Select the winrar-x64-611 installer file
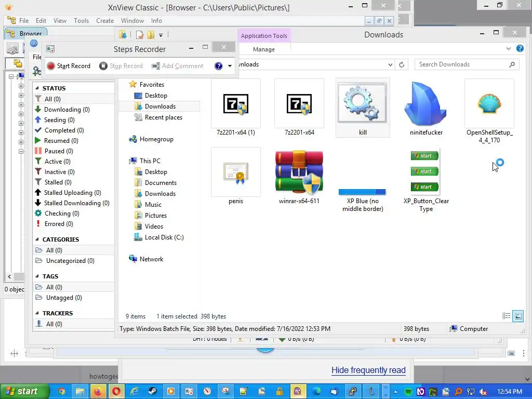Viewport: 532px width, 399px height. 299,177
